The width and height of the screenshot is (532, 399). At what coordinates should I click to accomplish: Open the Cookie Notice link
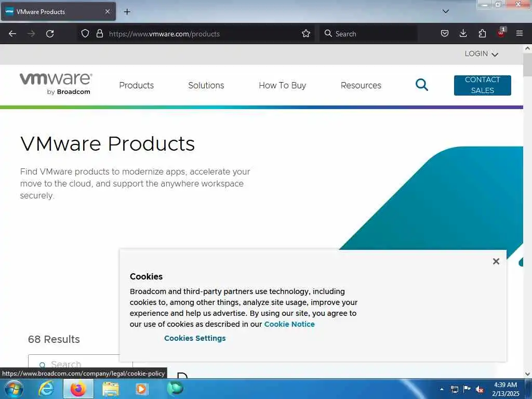(x=289, y=324)
